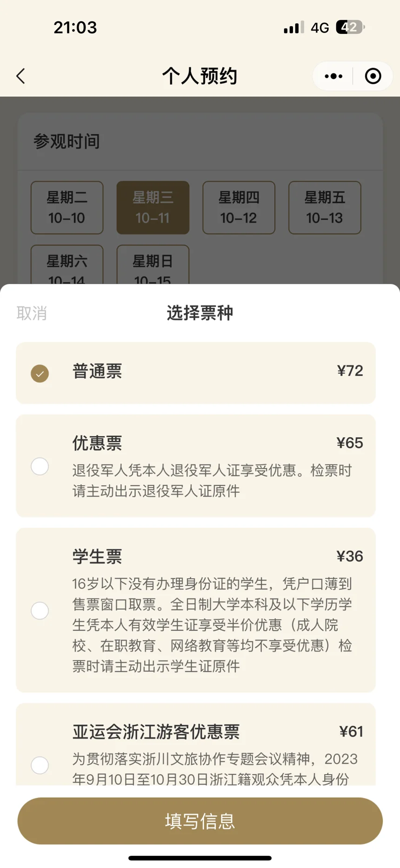Choose date 星期五 10-13
This screenshot has height=868, width=400.
coord(325,208)
